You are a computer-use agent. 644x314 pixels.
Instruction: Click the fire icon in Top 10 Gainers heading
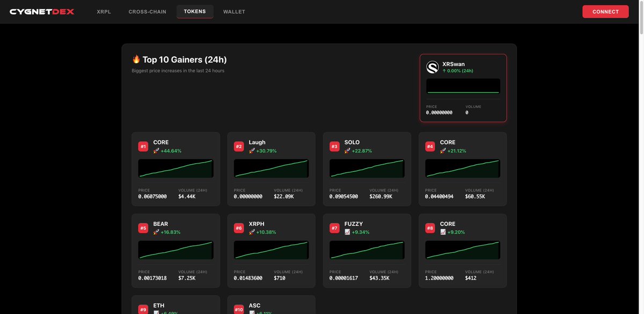(x=136, y=60)
